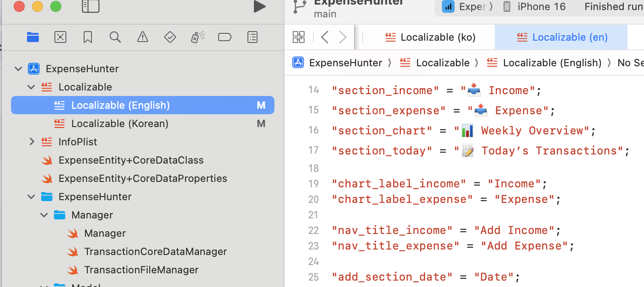Collapse the Localizable group
Screen dimensions: 644x287
(x=31, y=87)
